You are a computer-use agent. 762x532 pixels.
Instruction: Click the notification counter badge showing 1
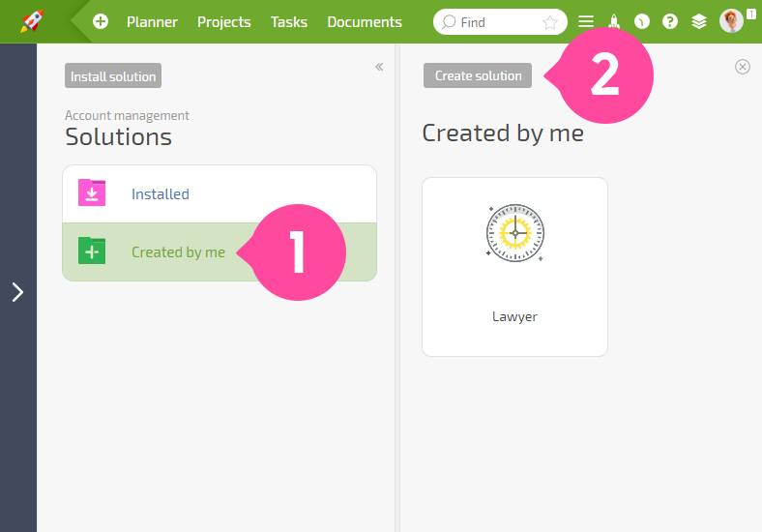pyautogui.click(x=751, y=15)
